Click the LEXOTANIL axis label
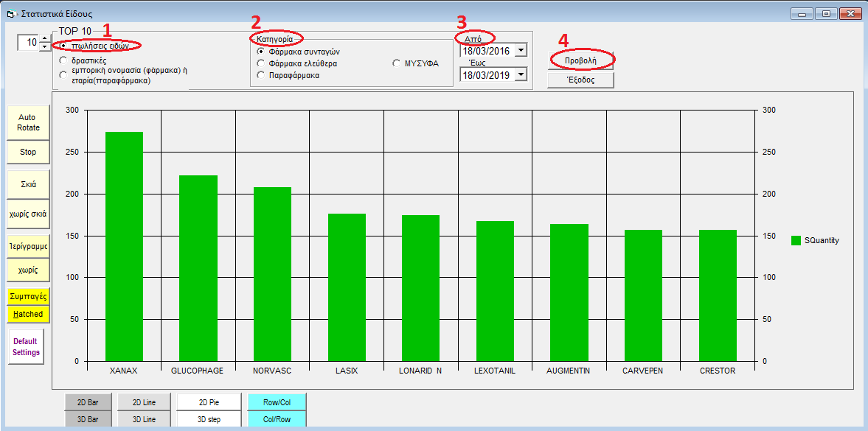 (495, 371)
